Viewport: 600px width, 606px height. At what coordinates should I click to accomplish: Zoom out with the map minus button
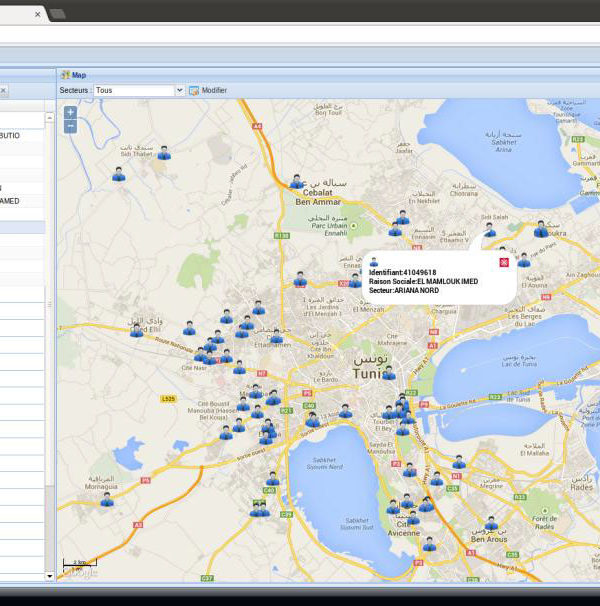(70, 127)
